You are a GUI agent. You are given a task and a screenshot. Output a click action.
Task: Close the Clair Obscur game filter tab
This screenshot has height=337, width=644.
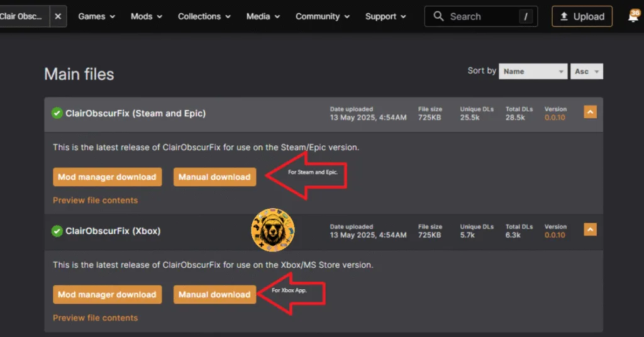click(x=58, y=16)
